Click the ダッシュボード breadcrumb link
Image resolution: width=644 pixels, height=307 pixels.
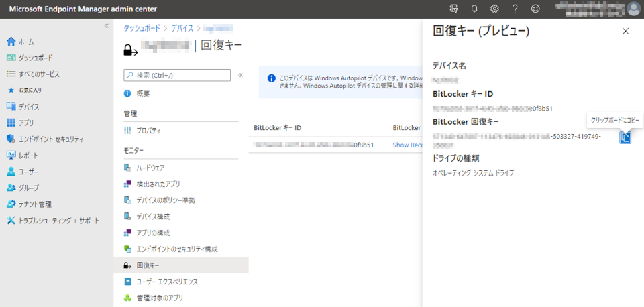pos(142,28)
